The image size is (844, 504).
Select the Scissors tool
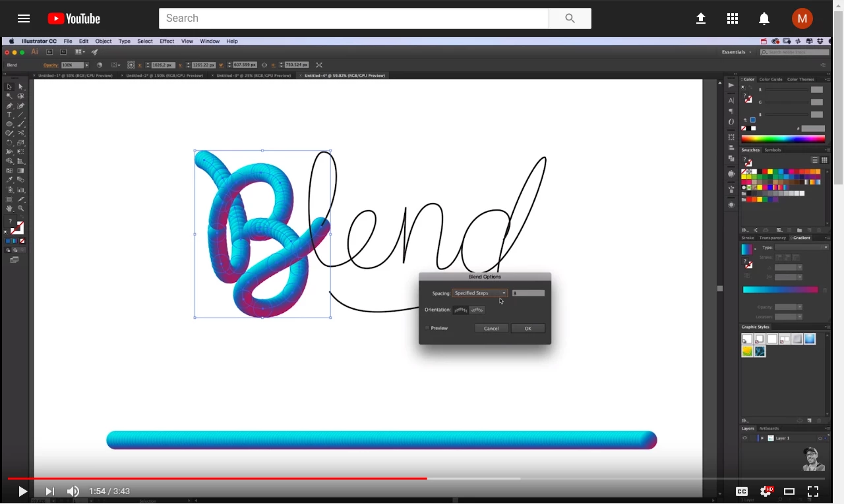point(20,133)
